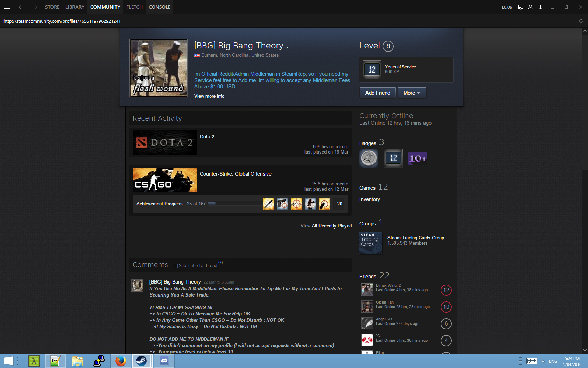588x368 pixels.
Task: Expand the profile name history arrow
Action: pos(287,47)
